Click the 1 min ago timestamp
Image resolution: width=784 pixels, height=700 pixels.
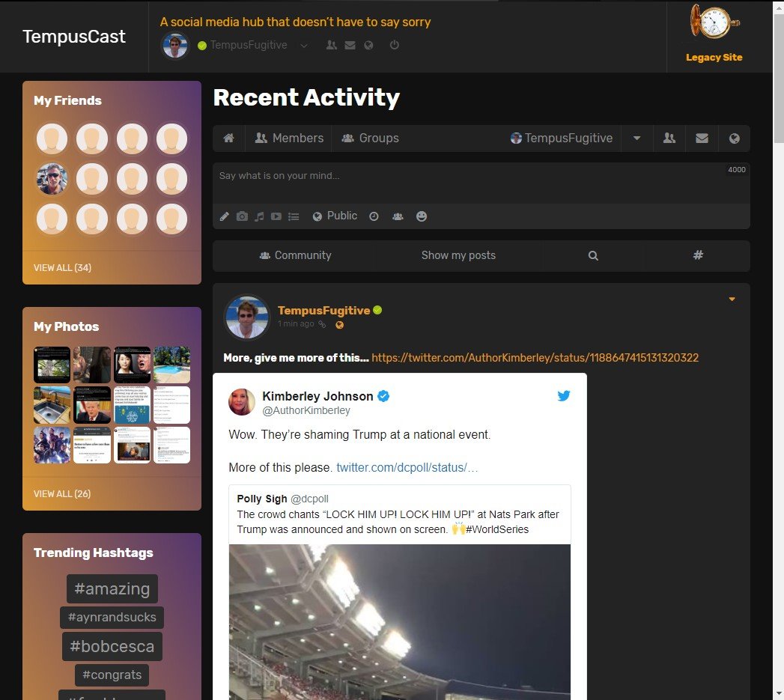coord(296,323)
